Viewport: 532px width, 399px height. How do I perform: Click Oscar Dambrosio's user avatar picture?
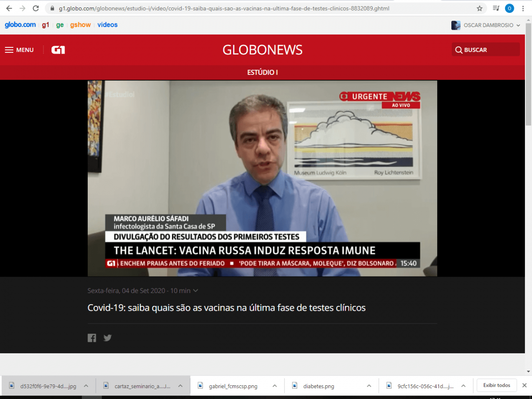click(x=456, y=25)
